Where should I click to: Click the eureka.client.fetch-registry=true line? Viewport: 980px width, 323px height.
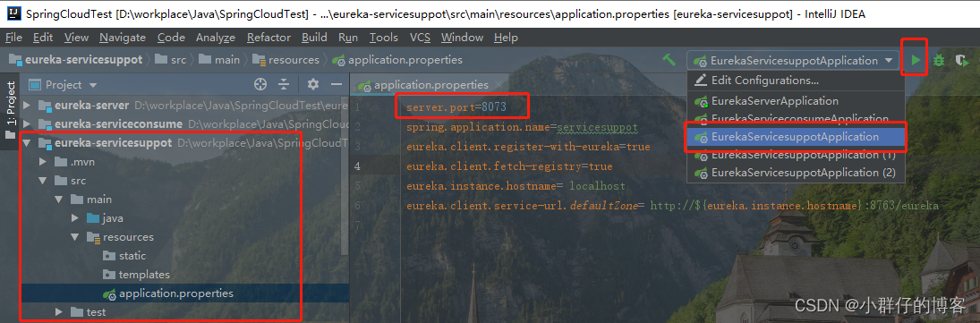(x=509, y=166)
